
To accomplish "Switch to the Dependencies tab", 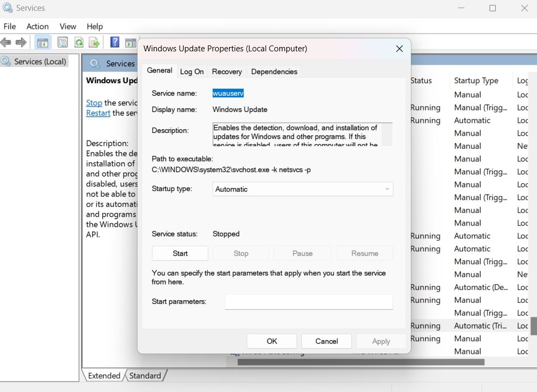I will [x=274, y=71].
